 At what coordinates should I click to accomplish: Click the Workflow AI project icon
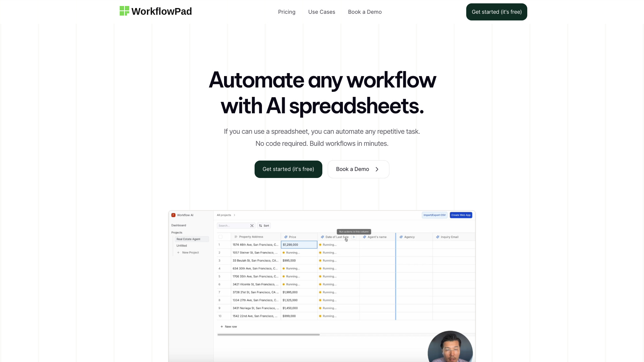tap(173, 215)
